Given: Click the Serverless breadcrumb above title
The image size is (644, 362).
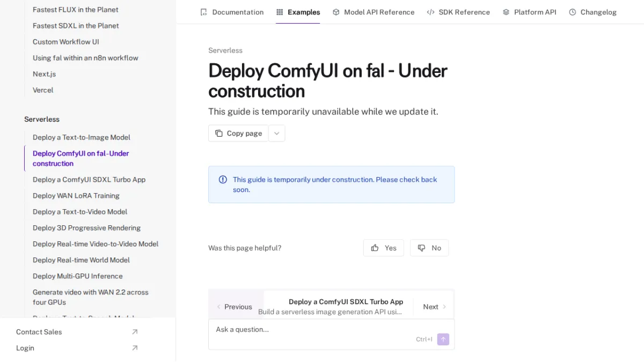Looking at the screenshot, I should [225, 50].
